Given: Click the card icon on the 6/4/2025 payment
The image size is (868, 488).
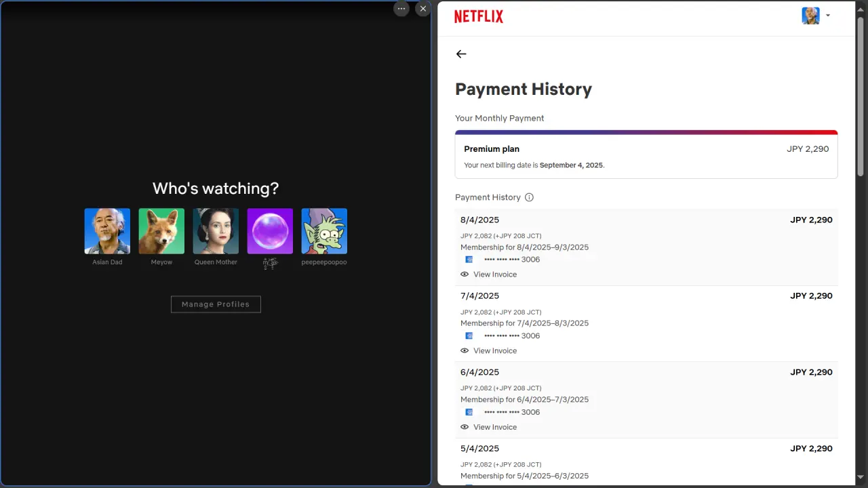Looking at the screenshot, I should pyautogui.click(x=469, y=412).
